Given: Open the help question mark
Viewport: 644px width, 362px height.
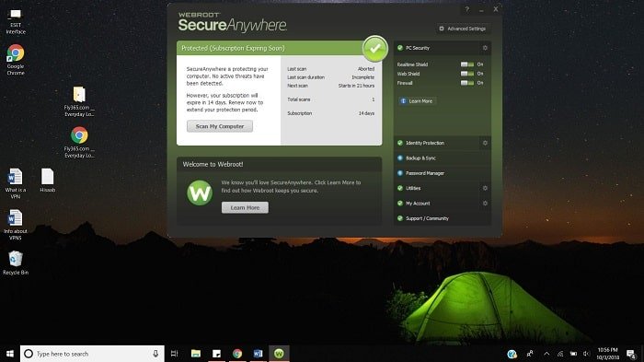Looking at the screenshot, I should pos(467,9).
